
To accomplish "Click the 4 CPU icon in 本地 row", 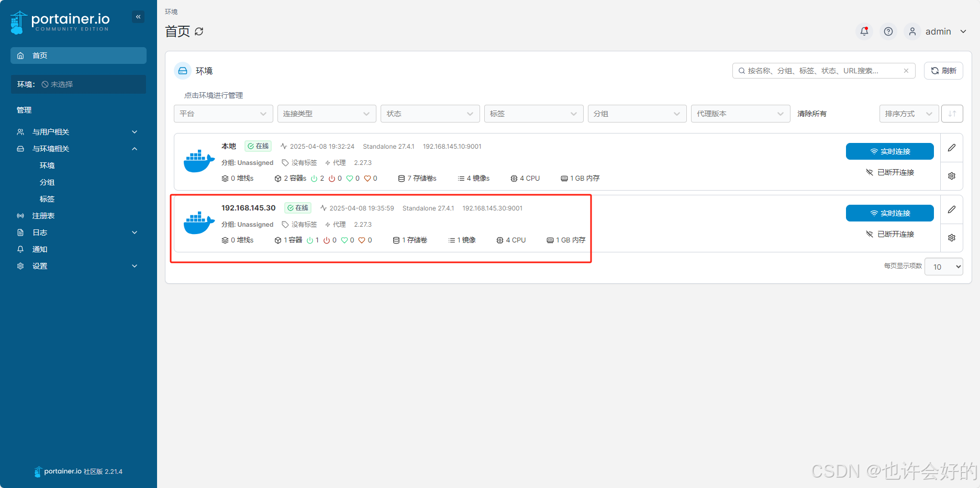I will point(514,179).
